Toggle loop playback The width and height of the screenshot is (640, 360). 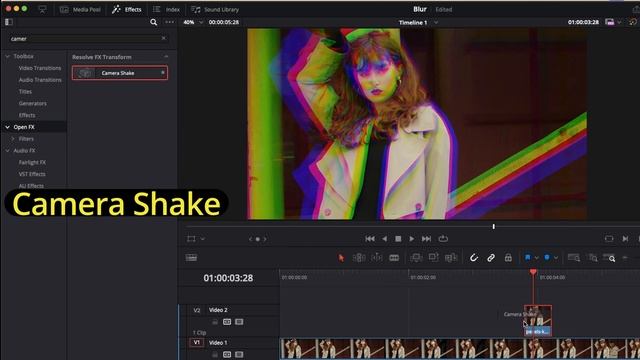tap(443, 238)
